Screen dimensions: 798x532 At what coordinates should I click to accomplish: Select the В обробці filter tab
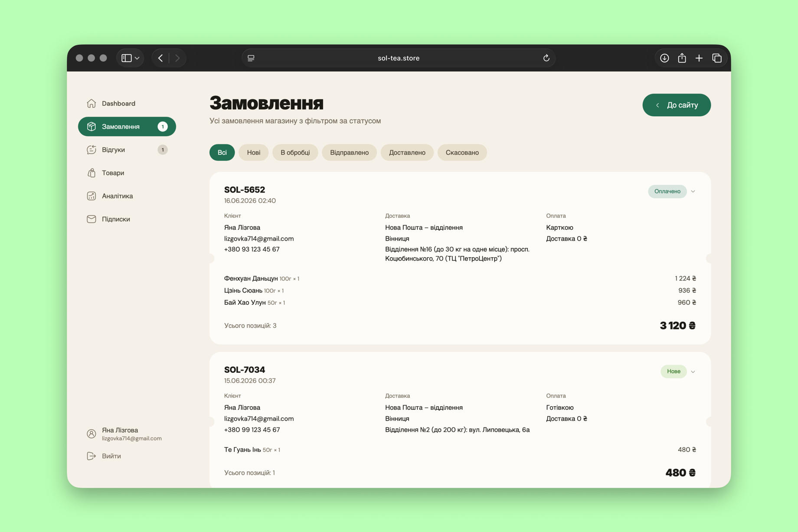295,153
